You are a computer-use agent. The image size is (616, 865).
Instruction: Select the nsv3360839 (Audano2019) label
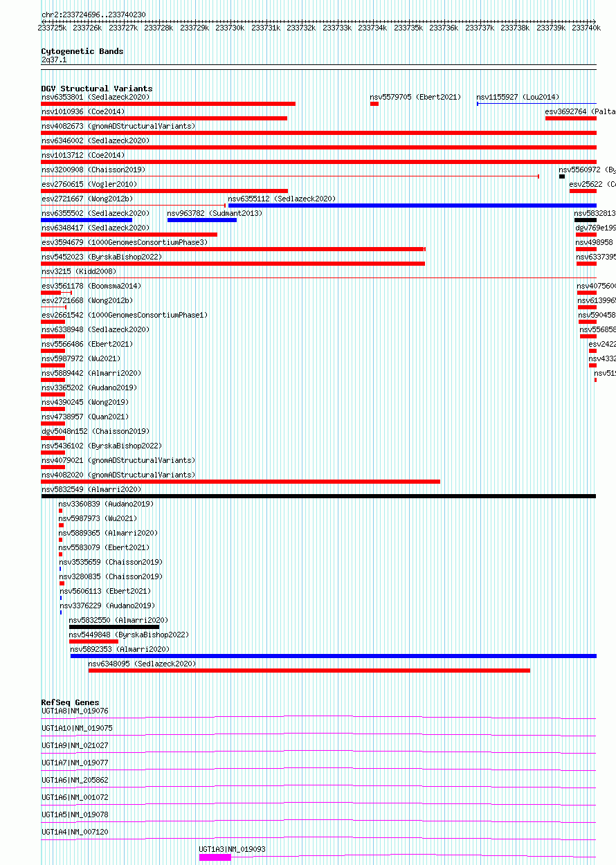(107, 504)
